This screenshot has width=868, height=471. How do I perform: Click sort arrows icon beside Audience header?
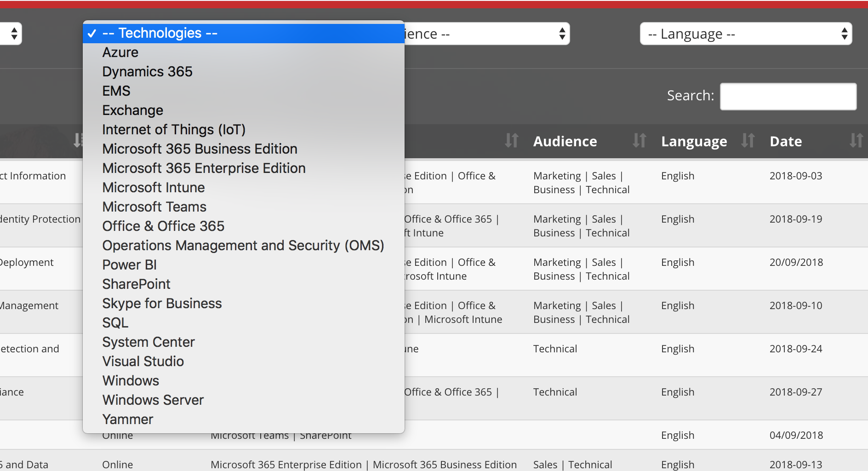pyautogui.click(x=640, y=140)
